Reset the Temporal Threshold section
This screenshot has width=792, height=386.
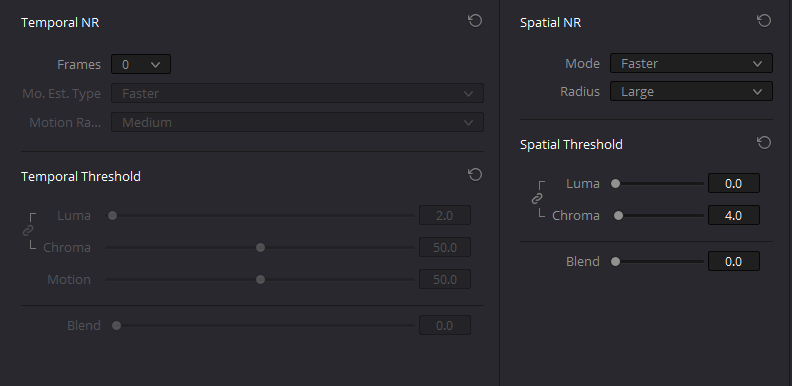[475, 175]
